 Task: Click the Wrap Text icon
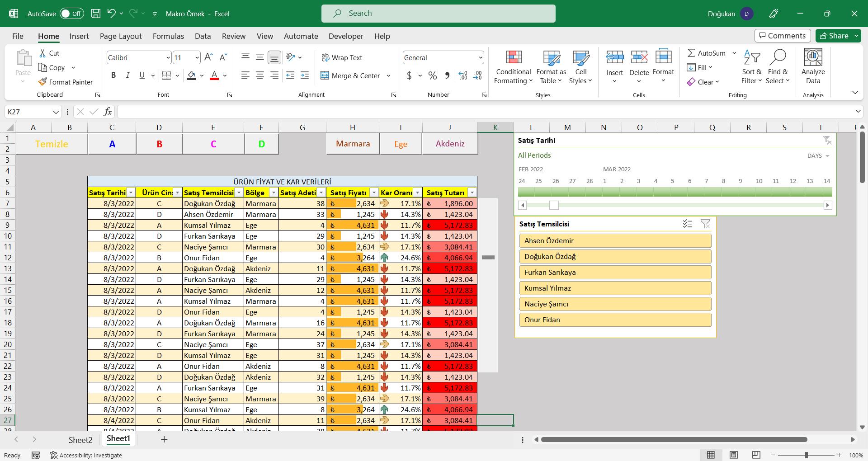[325, 57]
